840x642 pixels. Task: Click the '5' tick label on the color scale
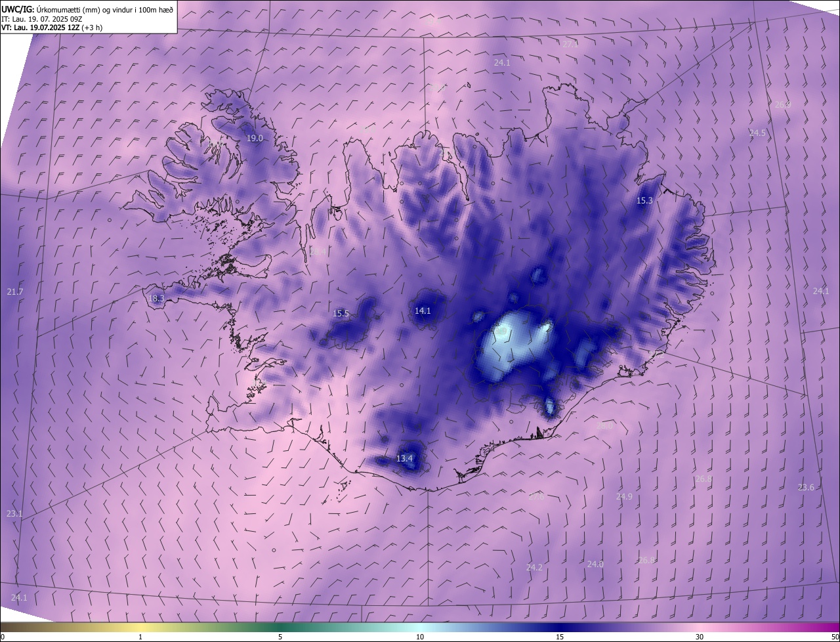[280, 637]
